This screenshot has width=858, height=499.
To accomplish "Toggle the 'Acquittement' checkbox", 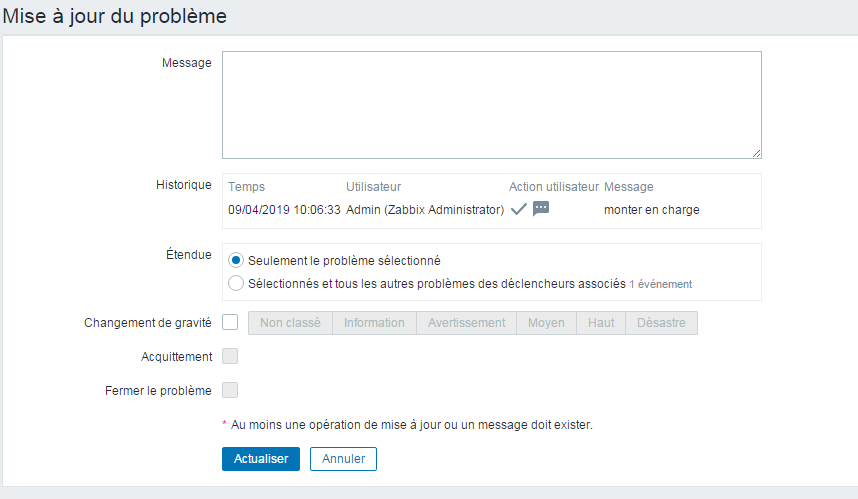I will 230,356.
